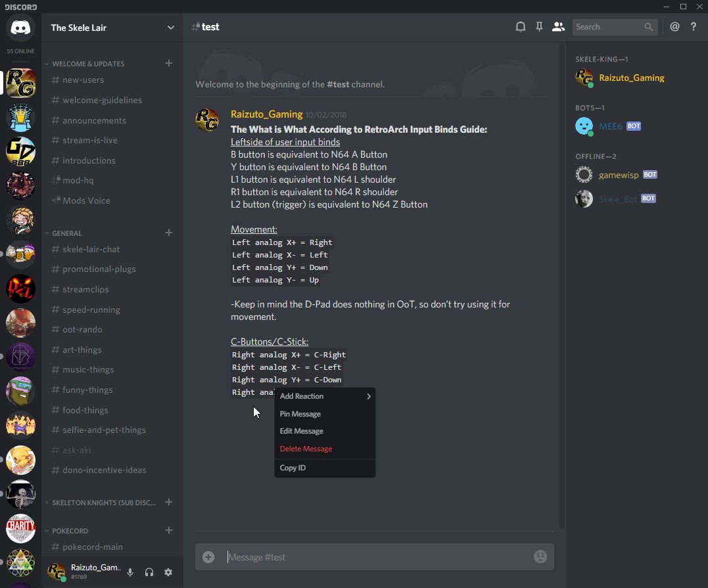Viewport: 708px width, 588px height.
Task: Open emoji picker in message box
Action: tap(540, 556)
